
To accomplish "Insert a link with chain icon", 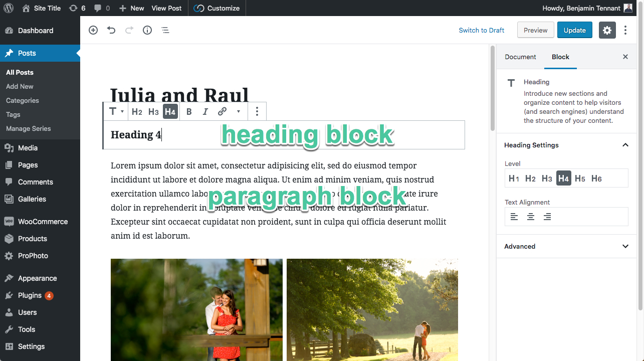I will click(222, 111).
